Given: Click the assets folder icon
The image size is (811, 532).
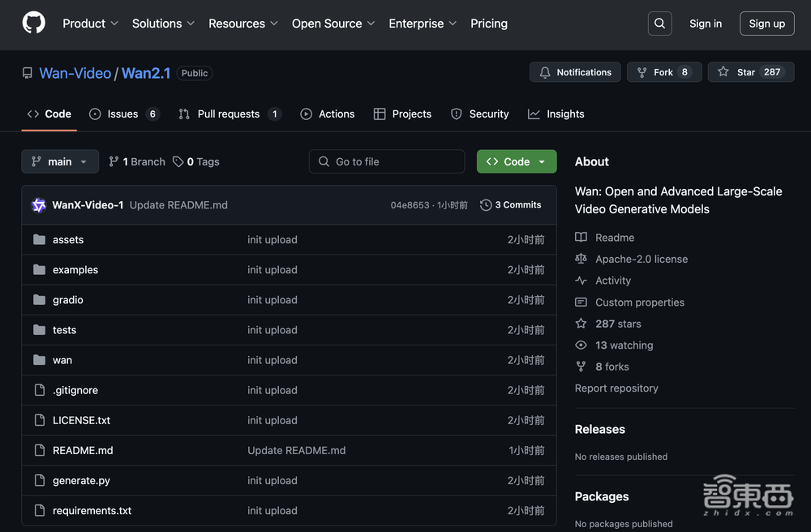Looking at the screenshot, I should pos(39,240).
